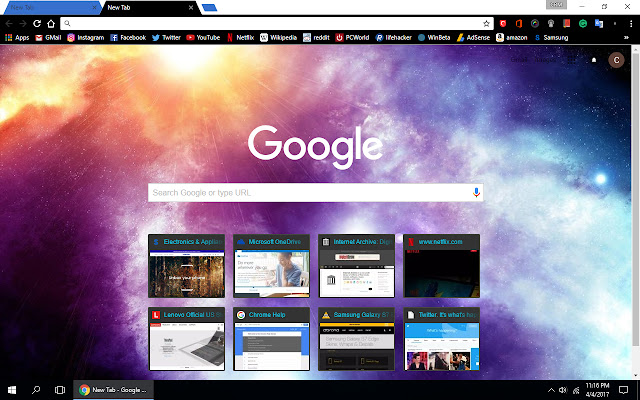640x400 pixels.
Task: Open the Lenovo Official US tile
Action: click(x=187, y=339)
